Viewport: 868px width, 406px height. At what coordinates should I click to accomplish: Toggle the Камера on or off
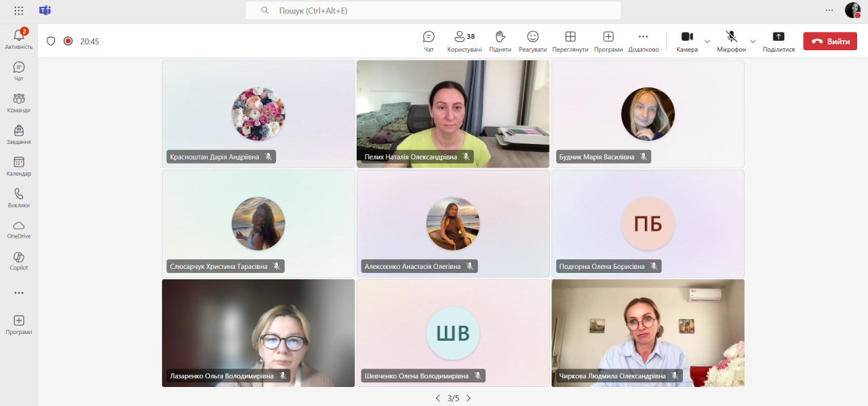point(687,41)
